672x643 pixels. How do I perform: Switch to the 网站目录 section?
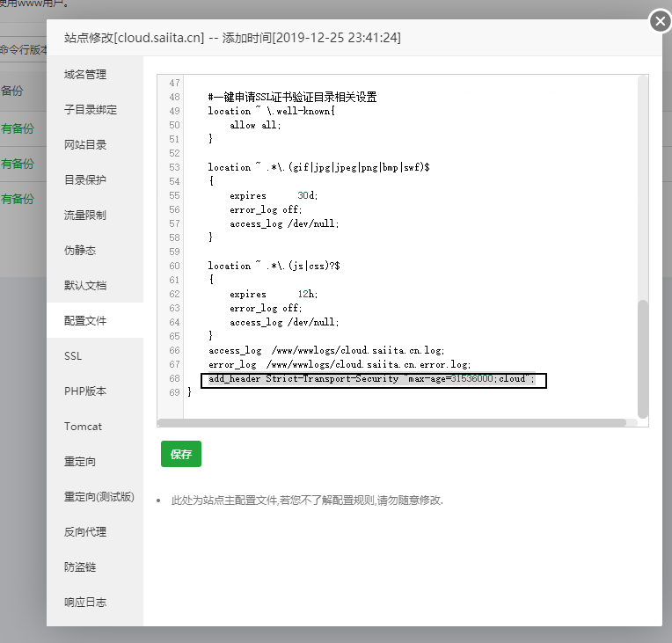pos(84,145)
